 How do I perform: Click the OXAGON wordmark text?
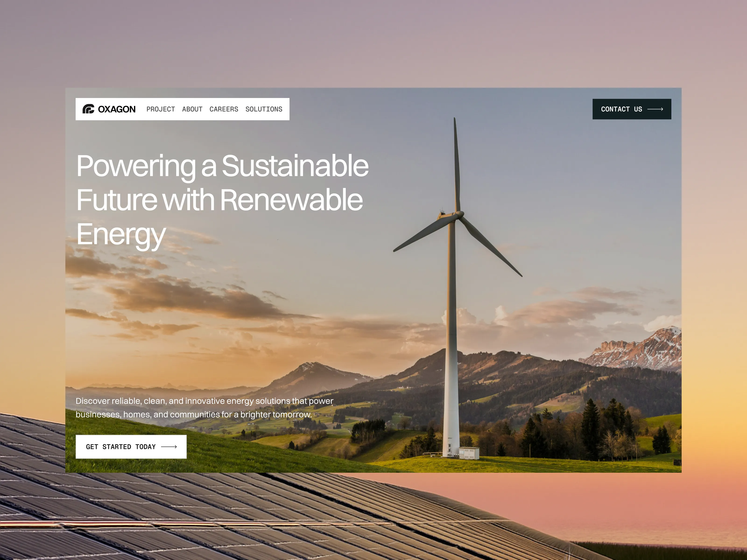coord(116,109)
